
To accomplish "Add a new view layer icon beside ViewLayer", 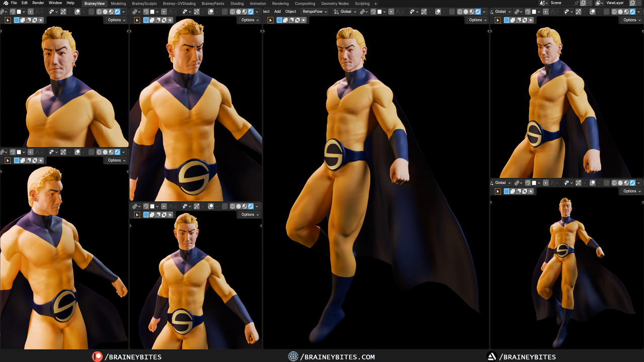I will click(632, 3).
